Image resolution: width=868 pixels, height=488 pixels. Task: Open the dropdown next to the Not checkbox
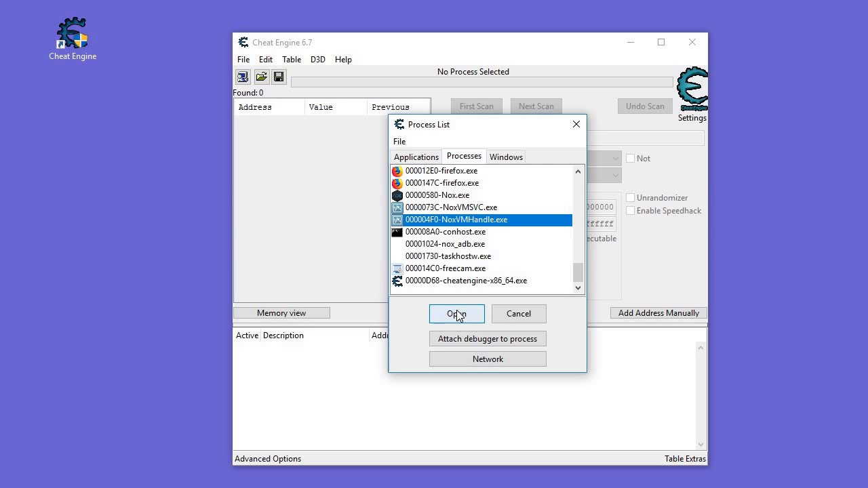tap(615, 159)
